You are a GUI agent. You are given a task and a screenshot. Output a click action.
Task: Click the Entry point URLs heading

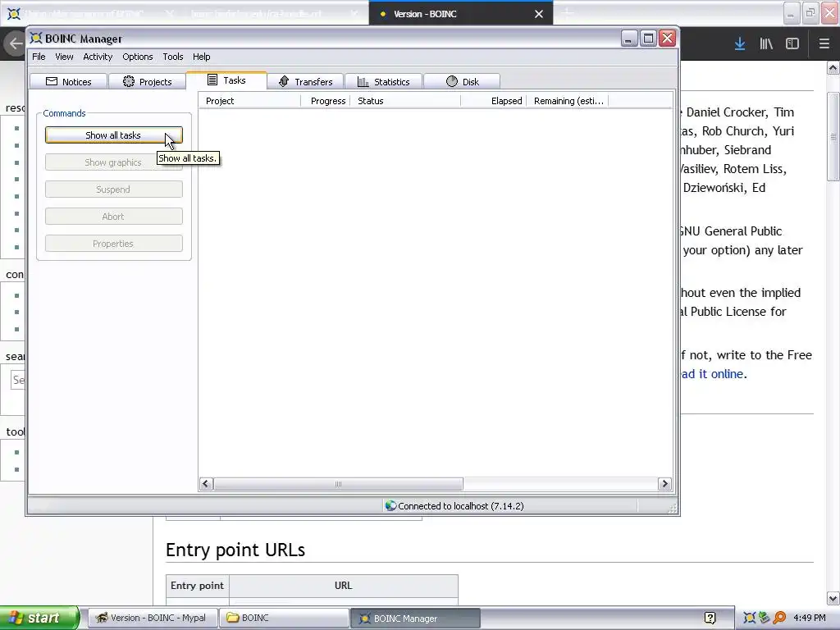[x=235, y=550]
